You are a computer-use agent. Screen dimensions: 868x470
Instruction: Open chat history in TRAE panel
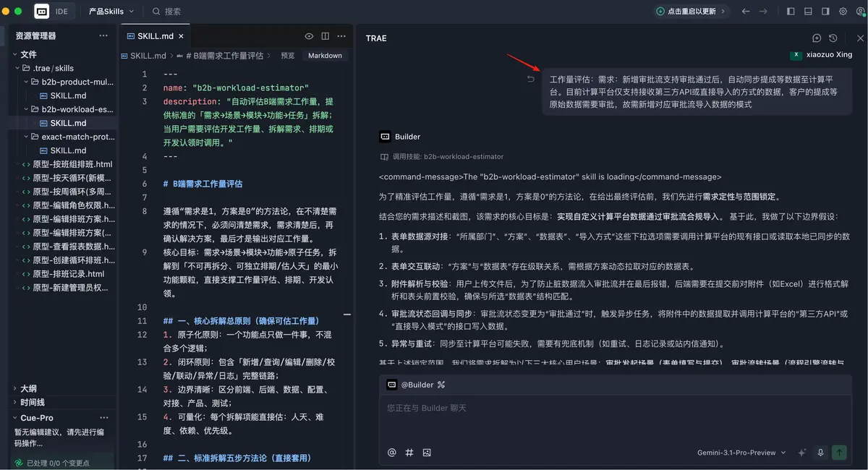pos(833,38)
